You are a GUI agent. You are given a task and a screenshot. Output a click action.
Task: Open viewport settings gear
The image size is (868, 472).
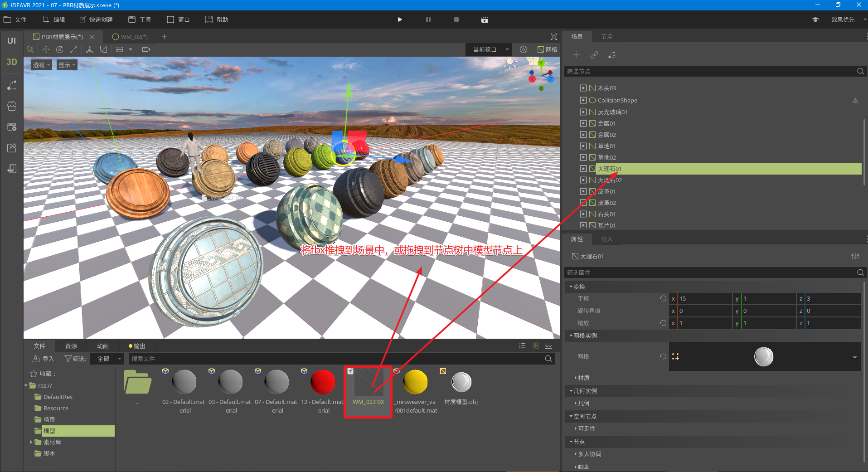pyautogui.click(x=524, y=49)
